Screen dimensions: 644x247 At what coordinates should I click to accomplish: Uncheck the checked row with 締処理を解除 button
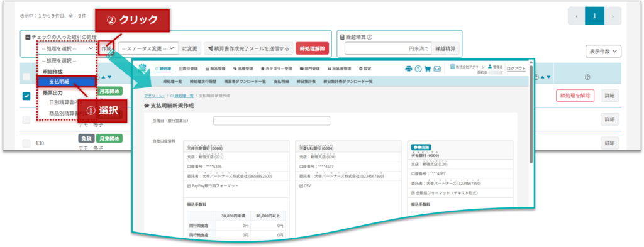[26, 96]
